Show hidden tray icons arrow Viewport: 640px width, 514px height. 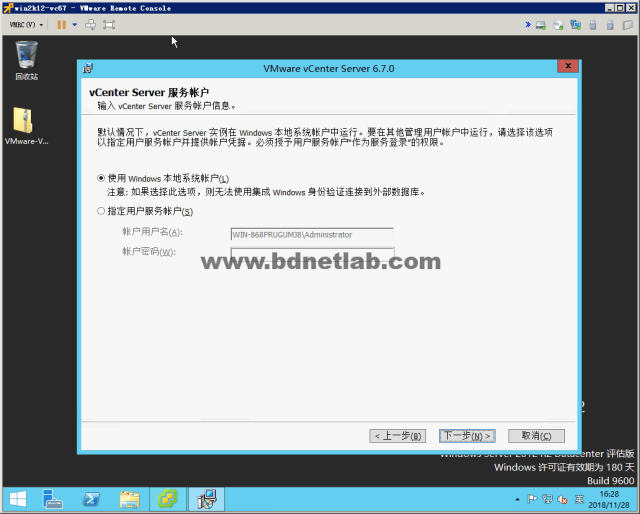[518, 499]
